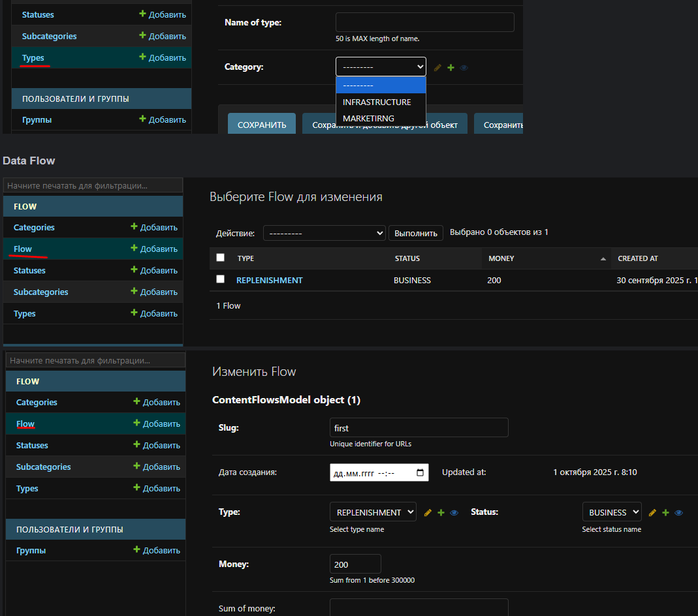Click Добавить next to Subcategories in the Name of type form sidebar
The width and height of the screenshot is (698, 616).
[x=163, y=36]
